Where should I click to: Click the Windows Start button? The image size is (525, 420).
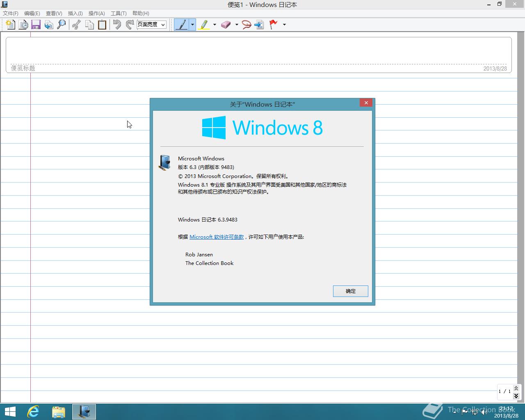click(10, 412)
